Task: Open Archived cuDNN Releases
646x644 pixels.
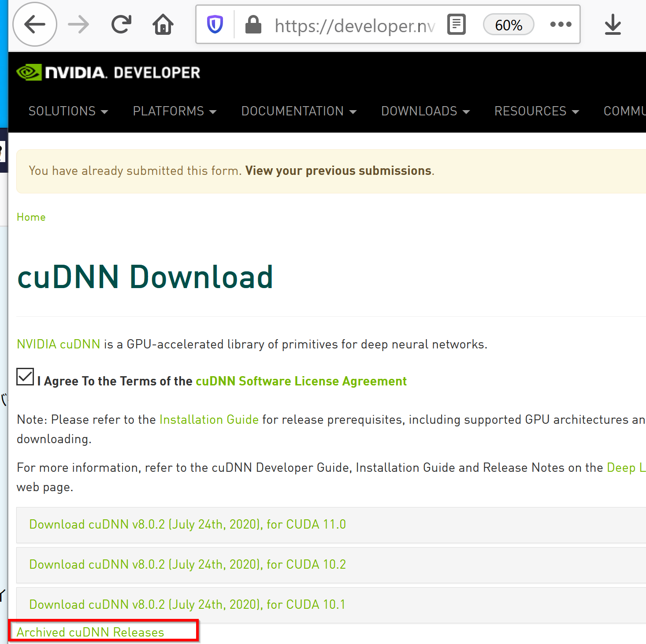Action: pyautogui.click(x=90, y=632)
